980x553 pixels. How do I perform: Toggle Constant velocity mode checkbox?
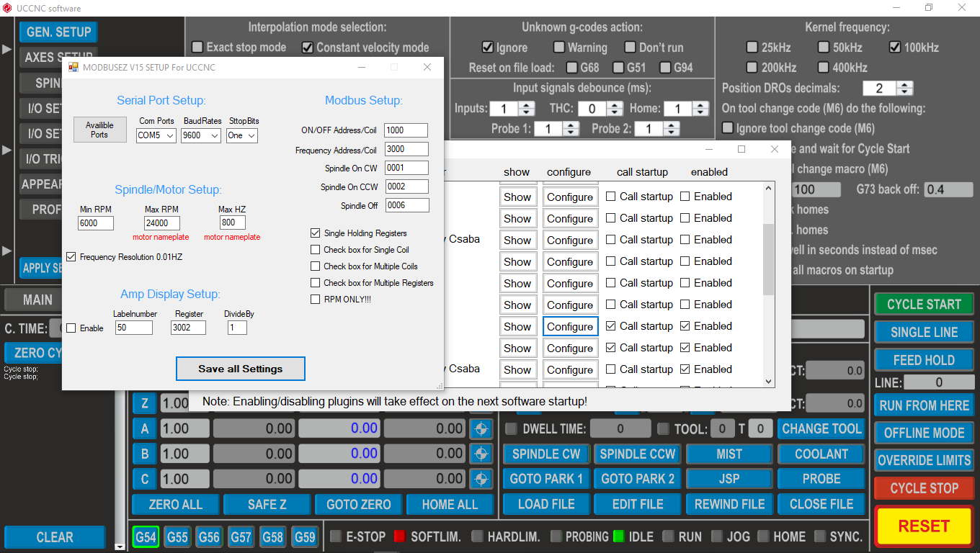[308, 48]
